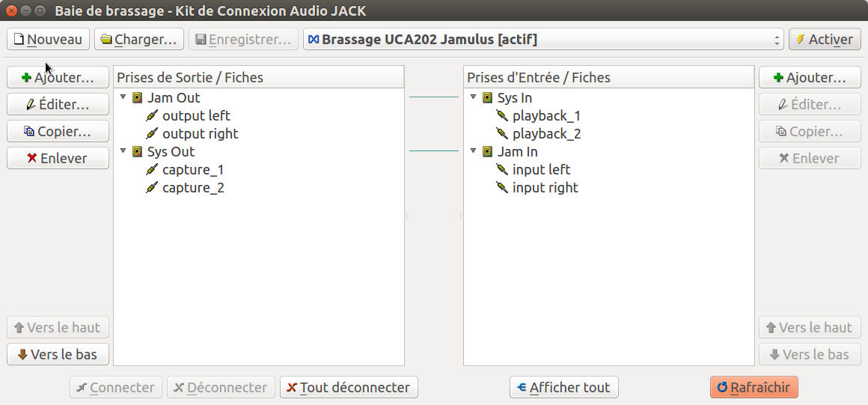Image resolution: width=868 pixels, height=405 pixels.
Task: Open a patchbay with Charger button
Action: (x=139, y=40)
